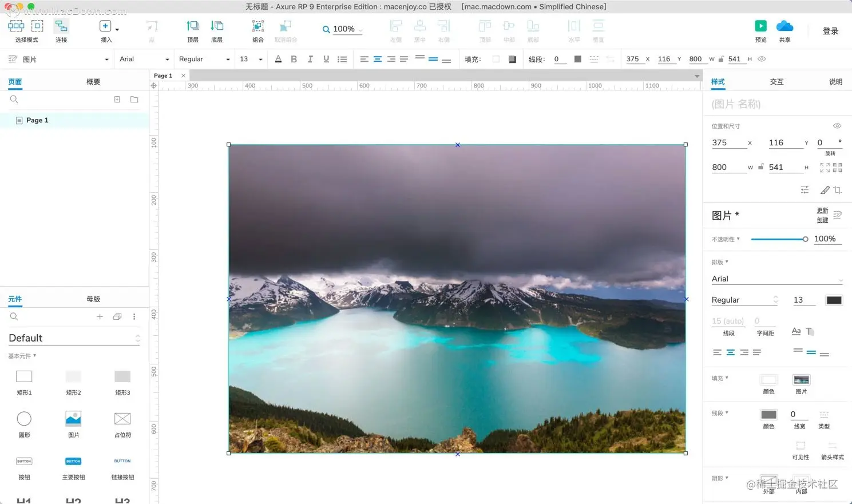852x504 pixels.
Task: Switch to the 母版 masters tab
Action: point(93,299)
